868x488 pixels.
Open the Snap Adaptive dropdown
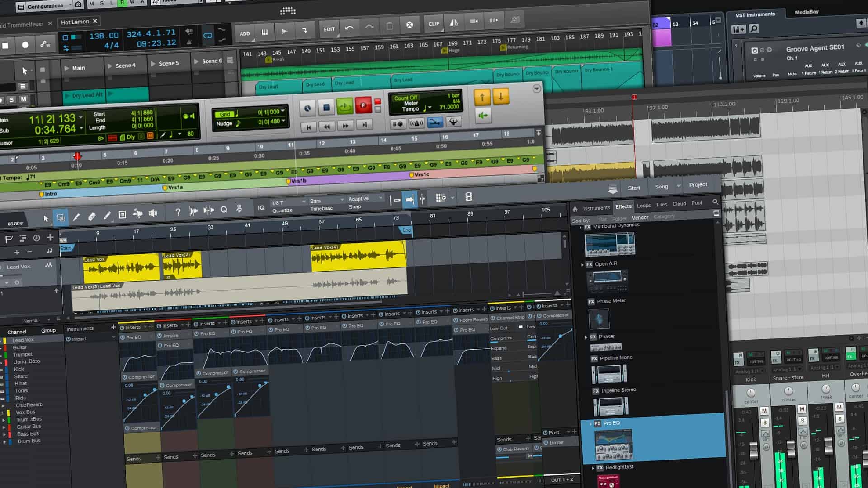[365, 199]
